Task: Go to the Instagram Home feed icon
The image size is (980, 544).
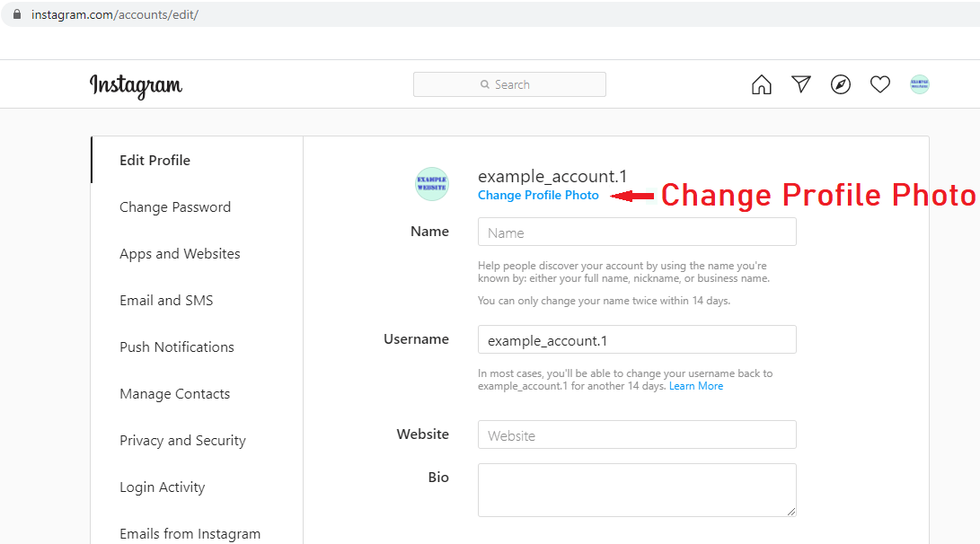Action: [761, 84]
